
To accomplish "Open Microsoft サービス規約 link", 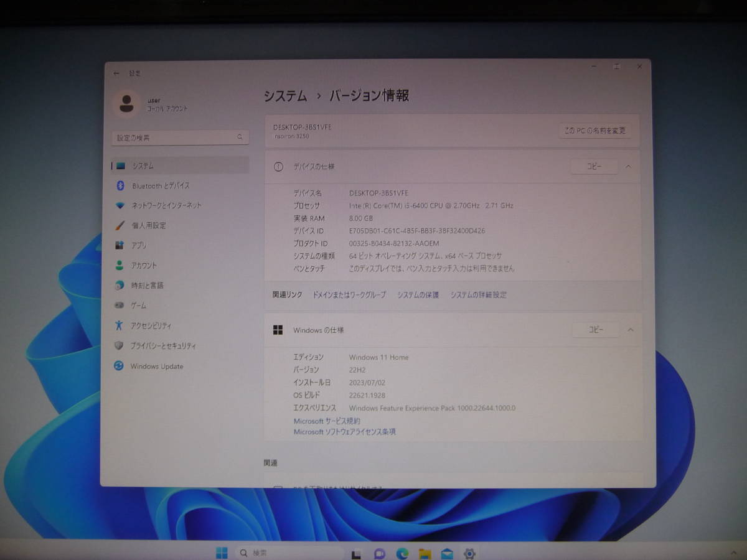I will pos(327,421).
